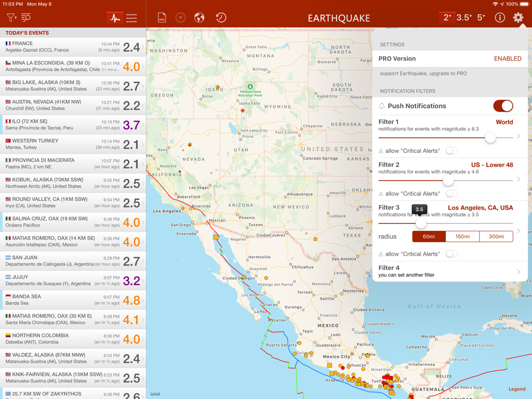Open the globe map view icon
This screenshot has width=532, height=399.
tap(199, 18)
